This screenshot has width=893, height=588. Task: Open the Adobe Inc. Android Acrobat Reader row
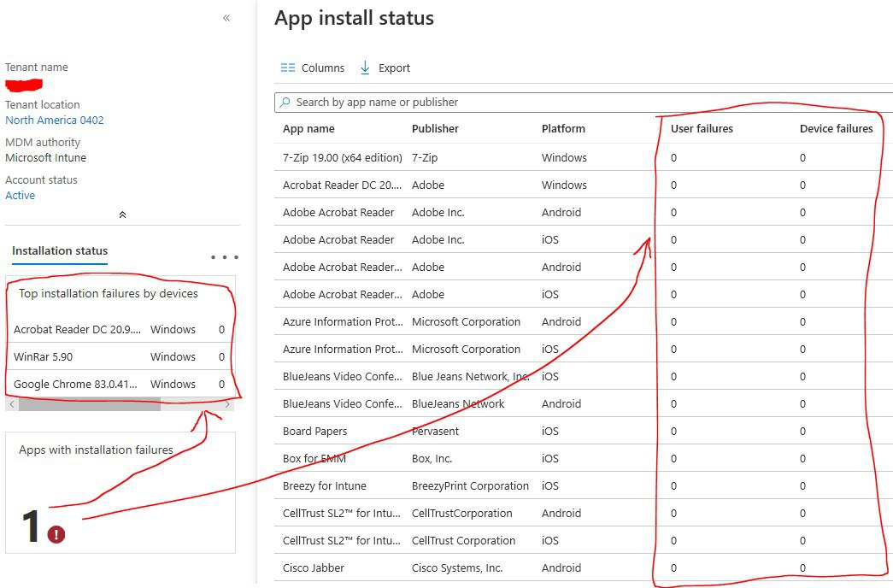pos(584,213)
